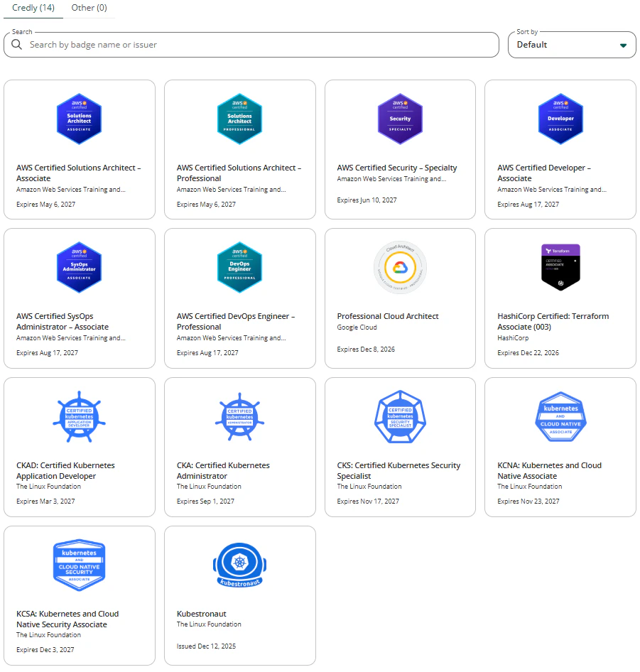640x672 pixels.
Task: Open CKA: Certified Kubernetes Administrator title
Action: click(223, 470)
